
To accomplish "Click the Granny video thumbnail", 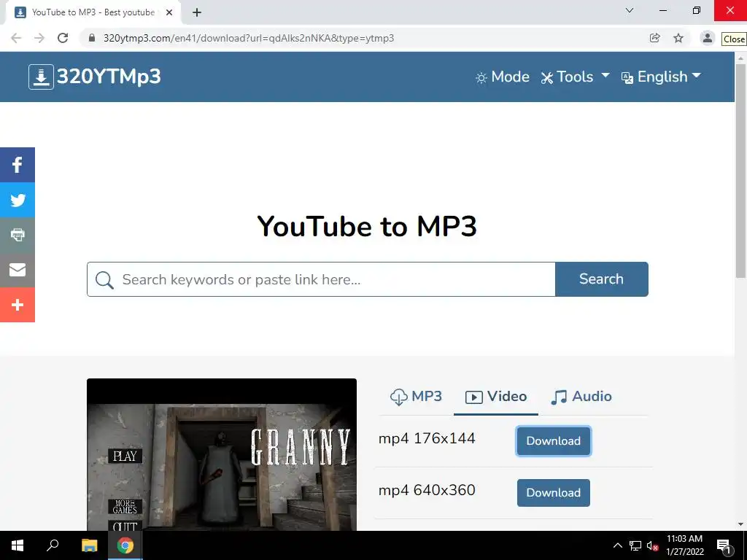I will click(x=222, y=455).
